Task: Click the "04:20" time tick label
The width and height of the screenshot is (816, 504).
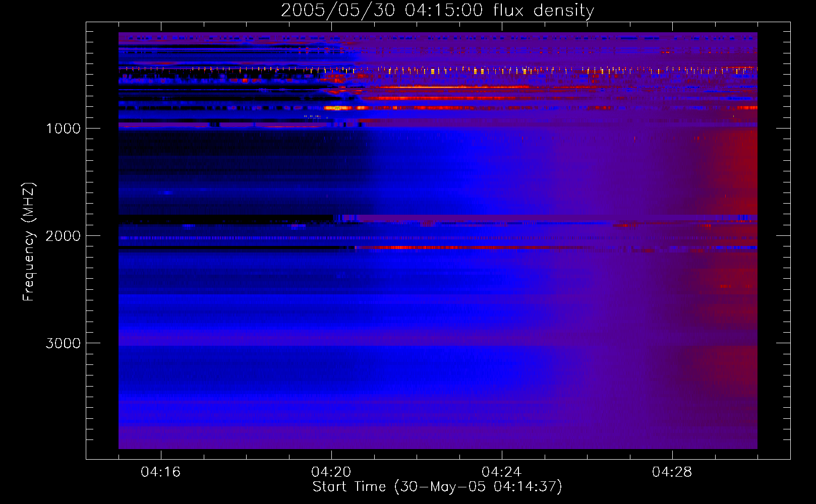Action: (331, 472)
